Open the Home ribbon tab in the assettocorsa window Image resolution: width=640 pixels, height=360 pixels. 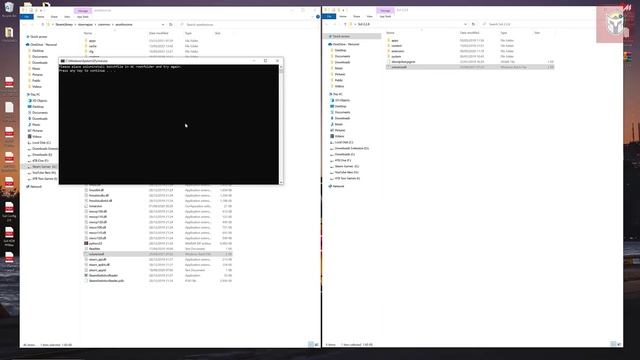pyautogui.click(x=40, y=17)
